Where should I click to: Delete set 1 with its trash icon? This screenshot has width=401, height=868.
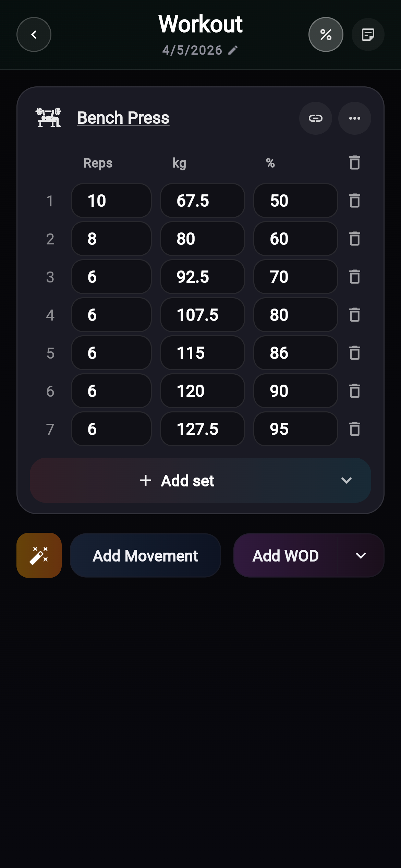point(354,201)
